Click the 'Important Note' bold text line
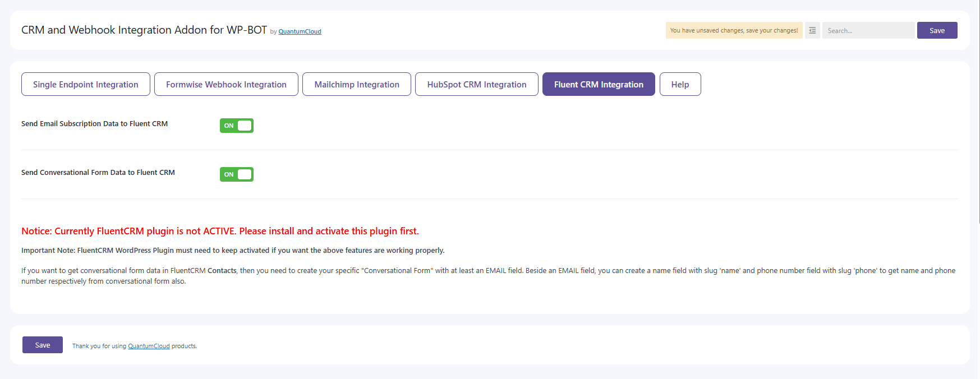This screenshot has width=980, height=379. click(x=233, y=251)
